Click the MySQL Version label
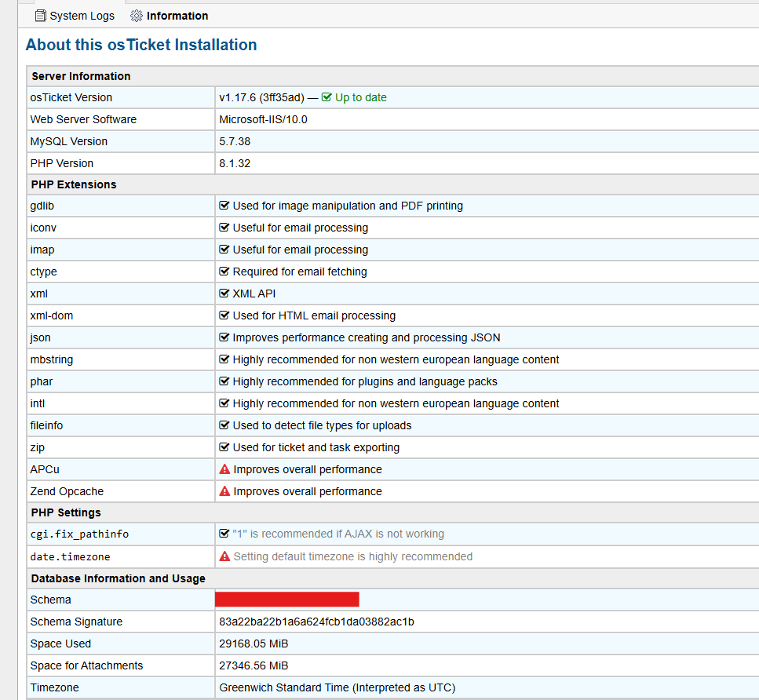The height and width of the screenshot is (700, 759). pyautogui.click(x=69, y=141)
